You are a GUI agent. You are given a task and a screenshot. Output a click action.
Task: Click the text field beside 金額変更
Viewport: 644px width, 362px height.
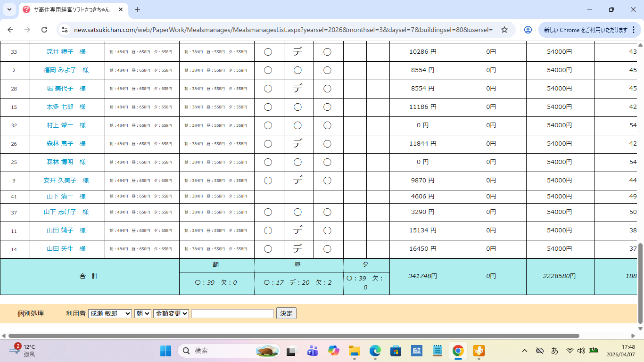[232, 313]
